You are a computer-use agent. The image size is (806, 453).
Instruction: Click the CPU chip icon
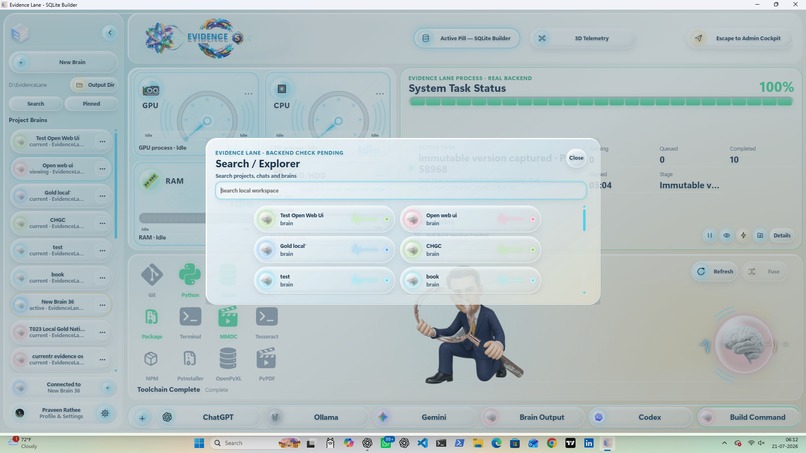282,89
